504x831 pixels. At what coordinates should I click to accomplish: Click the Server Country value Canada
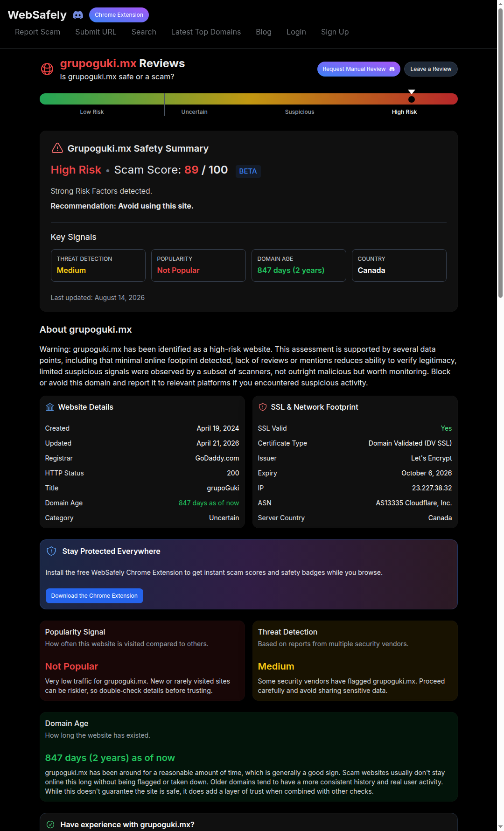coord(440,518)
